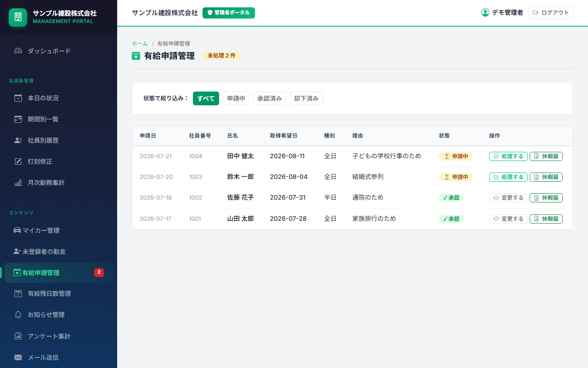
Task: Click 処理する for 田中 健太
Action: 509,156
